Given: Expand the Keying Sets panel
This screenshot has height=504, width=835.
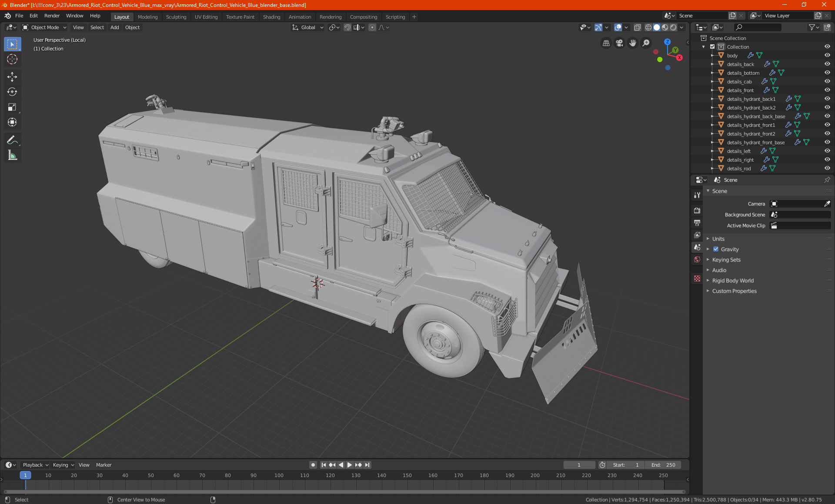Looking at the screenshot, I should (726, 260).
